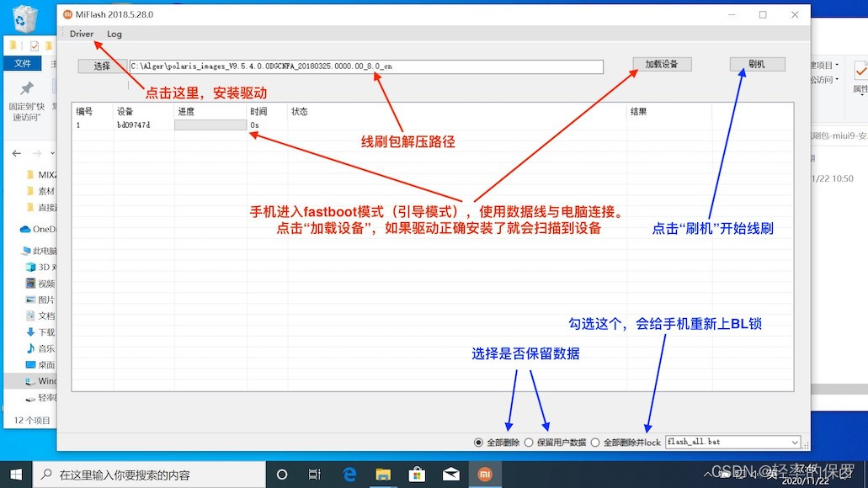
Task: Open the Recycle Bin desktop icon
Action: 25,18
